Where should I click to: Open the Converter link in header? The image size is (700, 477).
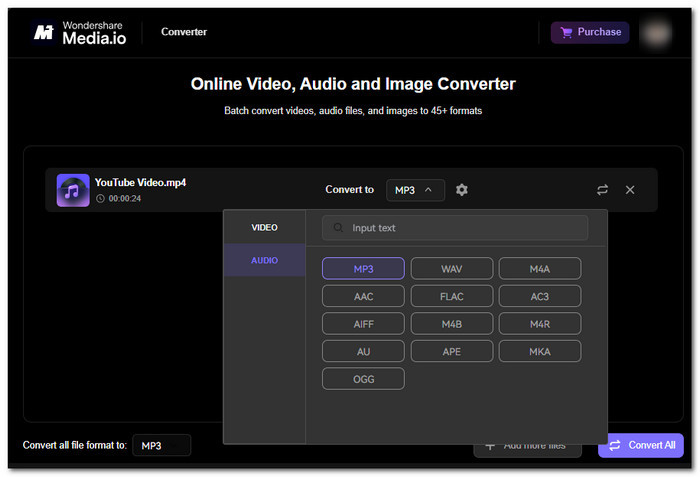184,32
